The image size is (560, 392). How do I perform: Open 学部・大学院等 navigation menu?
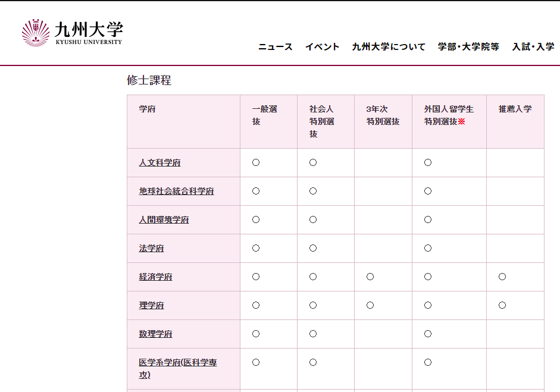[468, 47]
